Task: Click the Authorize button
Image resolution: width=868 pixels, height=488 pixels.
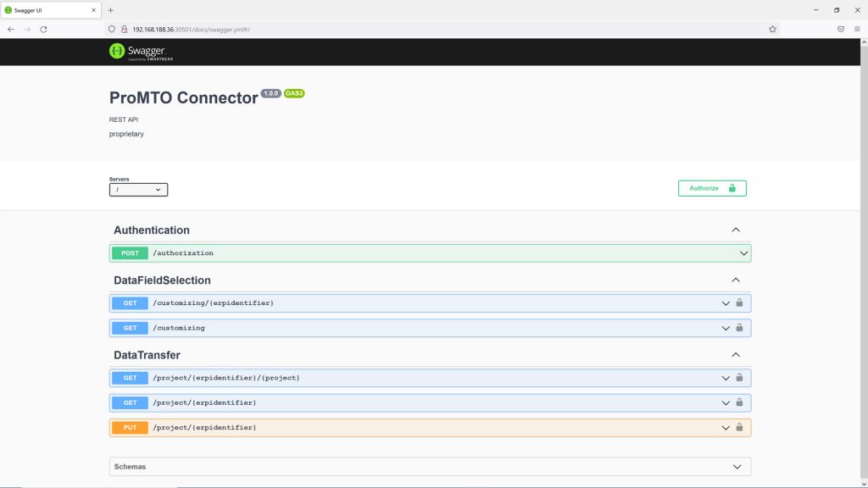Action: [x=711, y=188]
